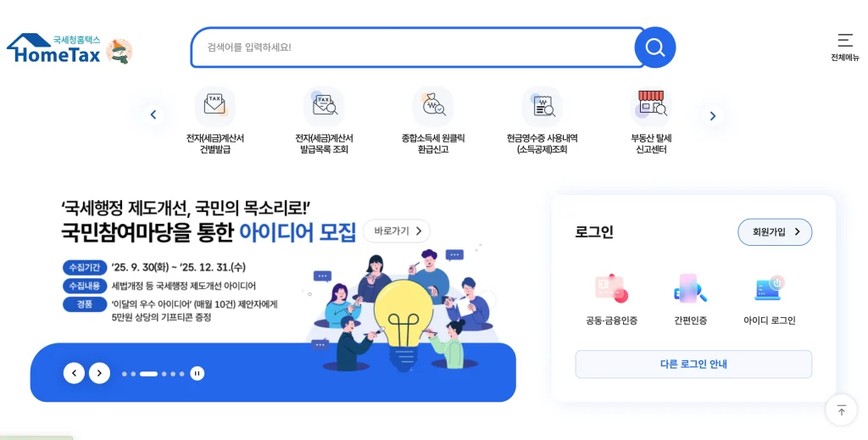Image resolution: width=868 pixels, height=440 pixels.
Task: Click the blue magnifier search button
Action: [655, 47]
